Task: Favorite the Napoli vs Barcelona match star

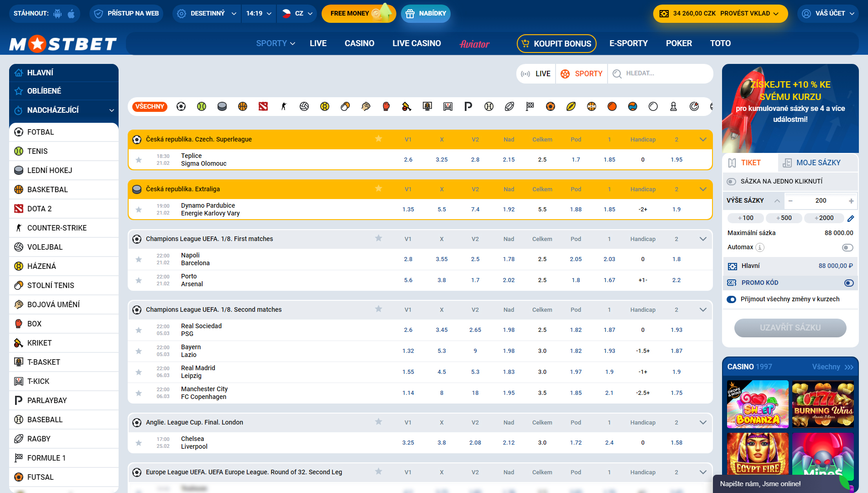Action: coord(139,259)
